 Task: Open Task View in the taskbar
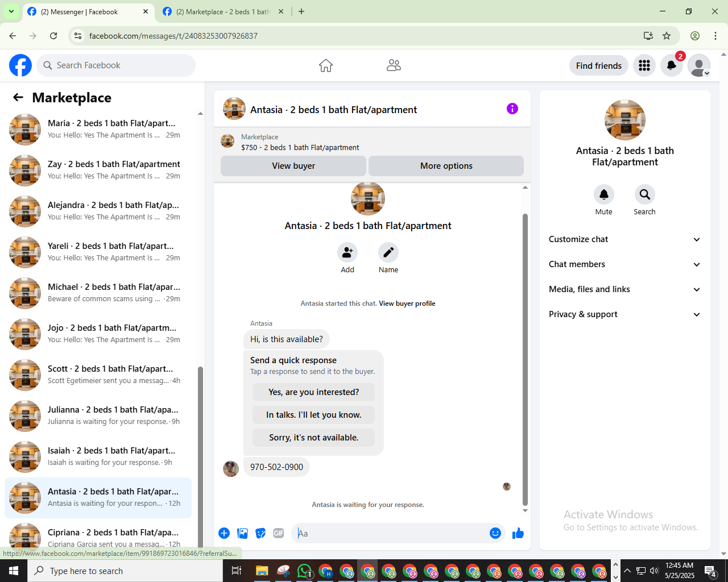pos(237,571)
